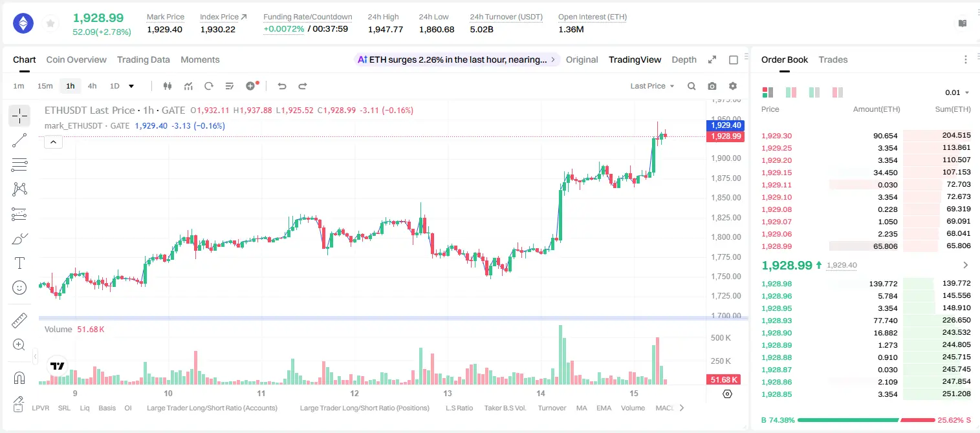Show only sell orders in order book
This screenshot has width=980, height=433.
click(x=838, y=92)
